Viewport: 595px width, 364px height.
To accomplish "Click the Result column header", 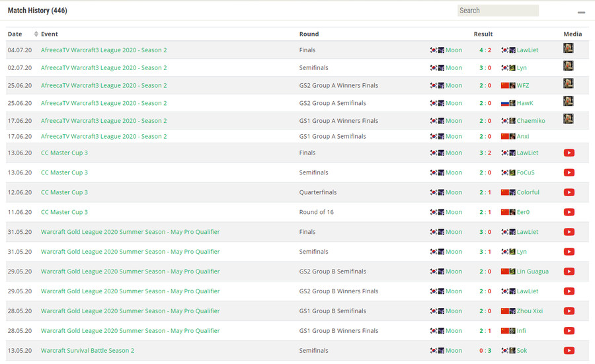I will coord(483,34).
